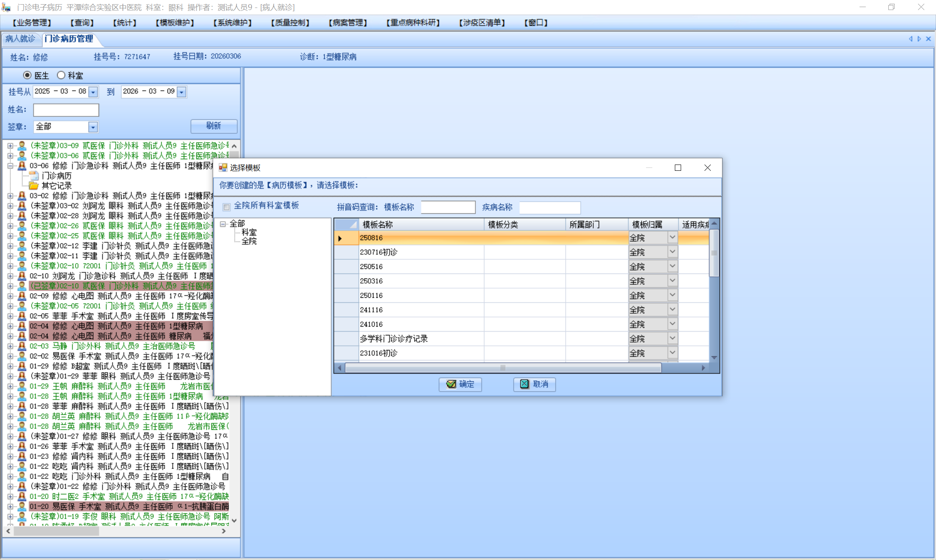Click the row pointer arrow for 250816
Image resolution: width=936 pixels, height=560 pixels.
click(x=340, y=238)
